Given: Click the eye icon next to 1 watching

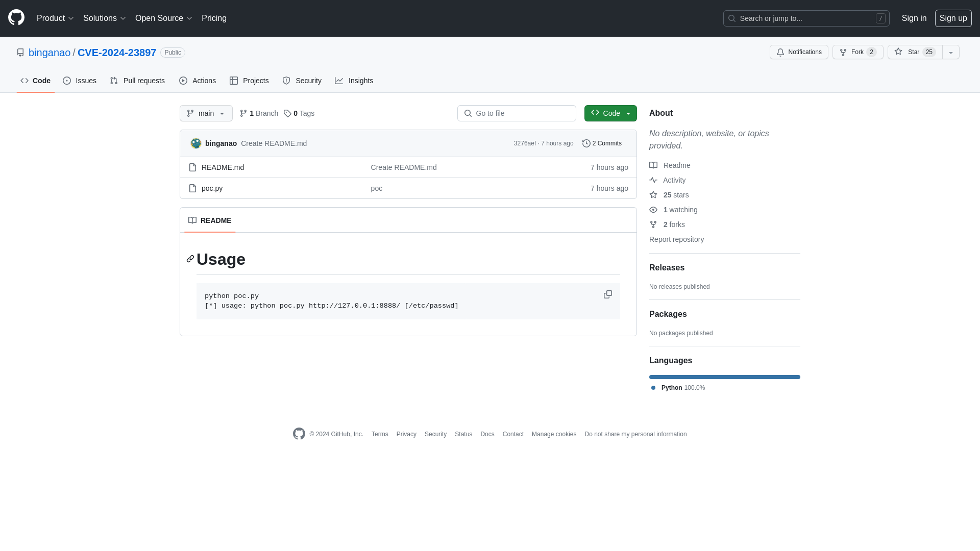Looking at the screenshot, I should pos(653,210).
